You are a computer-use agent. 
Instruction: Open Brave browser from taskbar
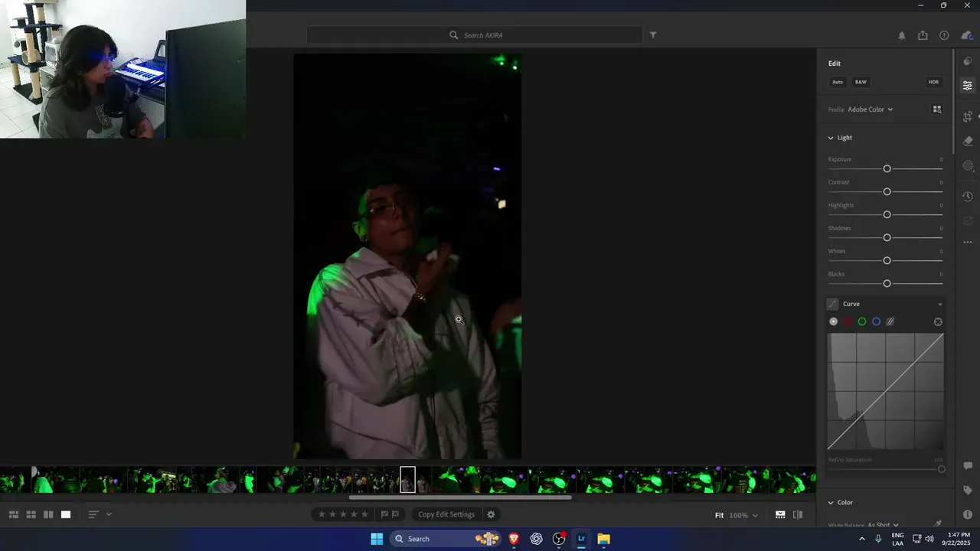(514, 539)
